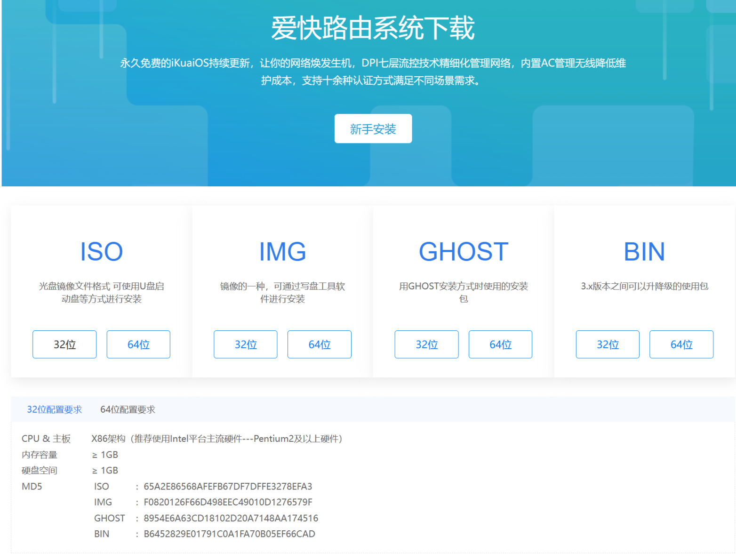
Task: Click the 新手安装 button
Action: [373, 128]
